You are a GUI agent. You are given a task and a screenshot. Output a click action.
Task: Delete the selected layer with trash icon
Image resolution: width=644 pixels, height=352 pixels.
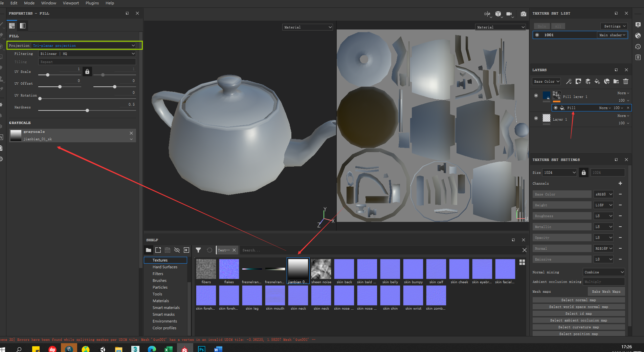[x=626, y=81]
